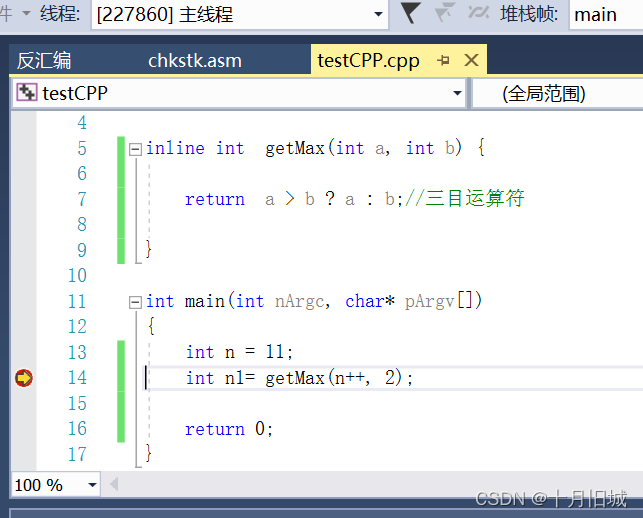Close the testCPP.cpp tab
This screenshot has height=518, width=643.
[472, 60]
